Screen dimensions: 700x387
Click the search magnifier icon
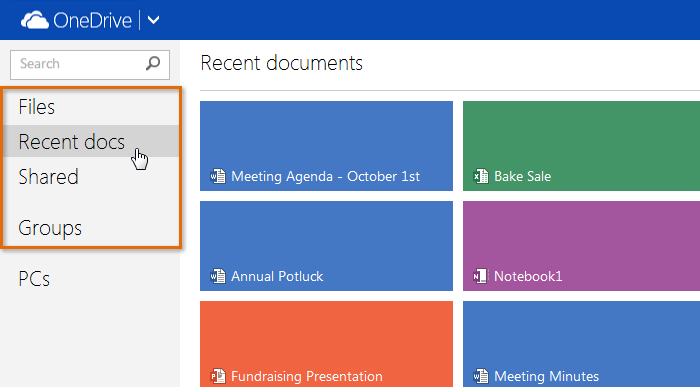tap(153, 63)
